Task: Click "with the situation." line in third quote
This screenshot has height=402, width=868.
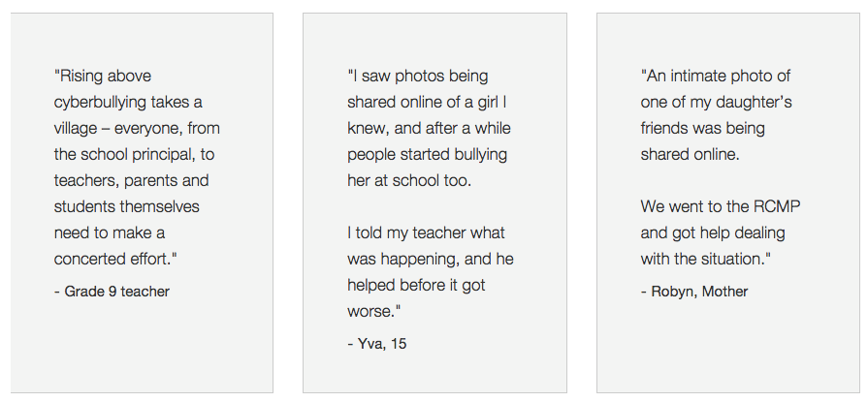Action: click(x=706, y=259)
